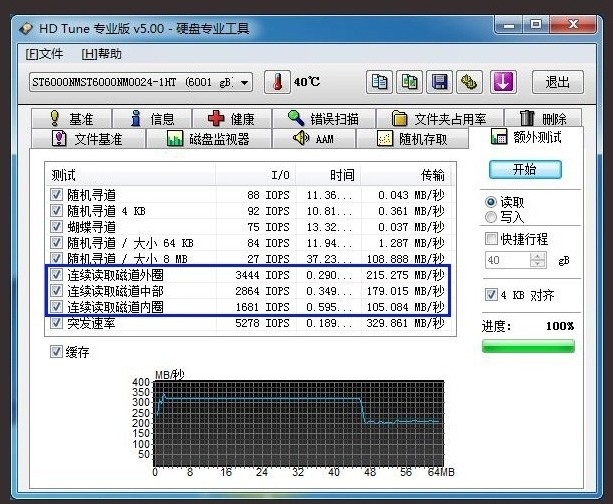The image size is (613, 504).
Task: Enable the 快捷行程 checkbox
Action: pos(491,238)
